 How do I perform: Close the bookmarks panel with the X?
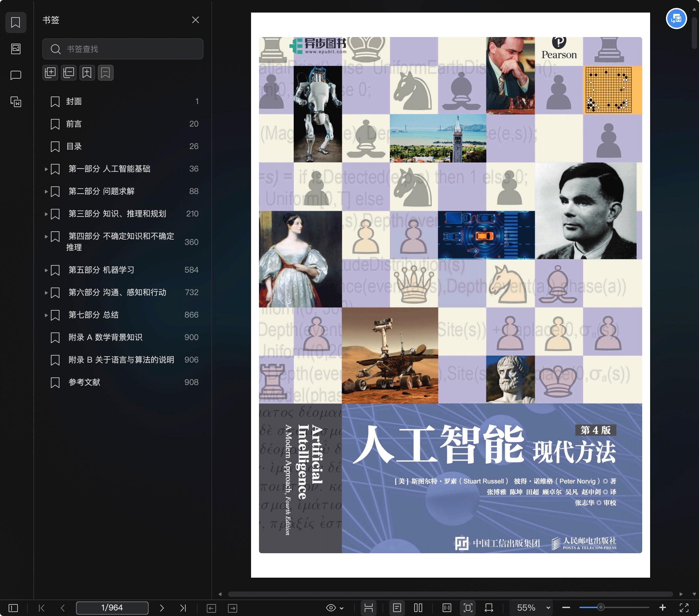(x=195, y=20)
